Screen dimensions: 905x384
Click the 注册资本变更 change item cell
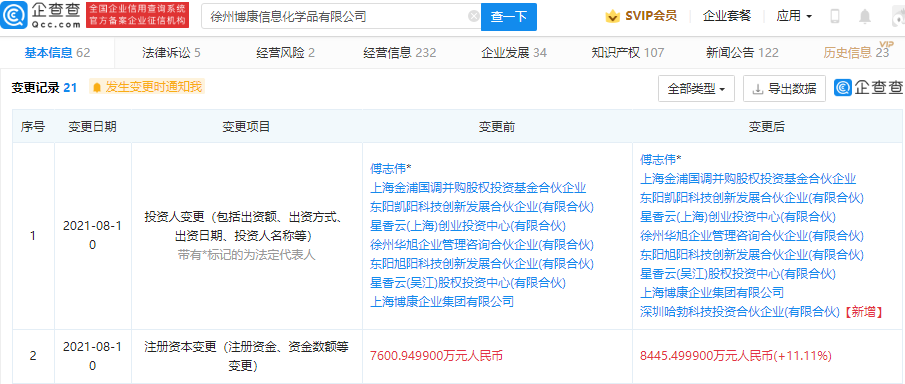point(246,356)
